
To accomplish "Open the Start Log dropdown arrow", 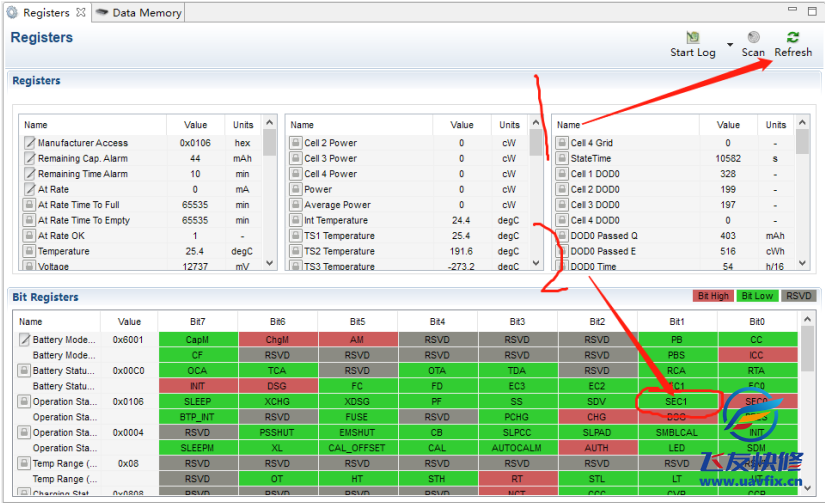I will (729, 45).
